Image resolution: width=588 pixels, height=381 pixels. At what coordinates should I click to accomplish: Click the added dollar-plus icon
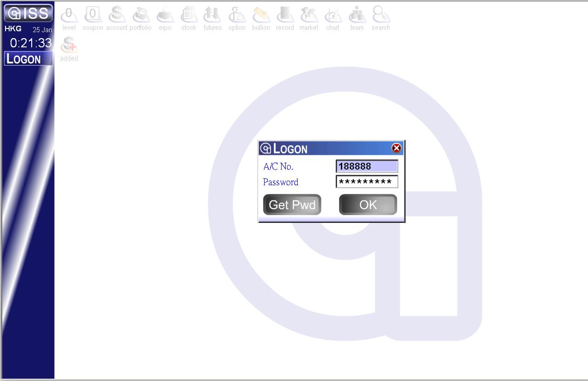click(69, 46)
